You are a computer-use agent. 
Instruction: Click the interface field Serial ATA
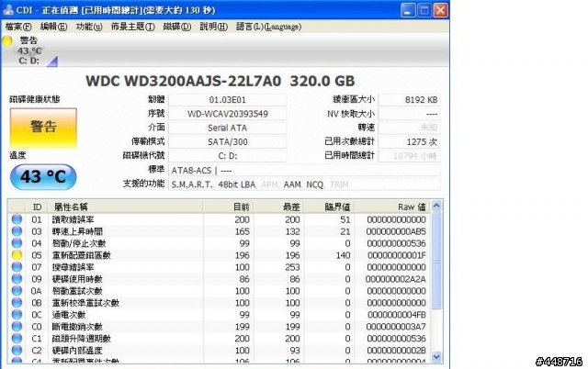tap(228, 128)
